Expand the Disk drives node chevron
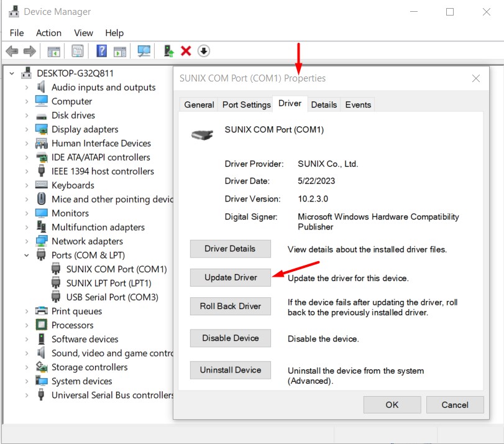 pos(27,115)
